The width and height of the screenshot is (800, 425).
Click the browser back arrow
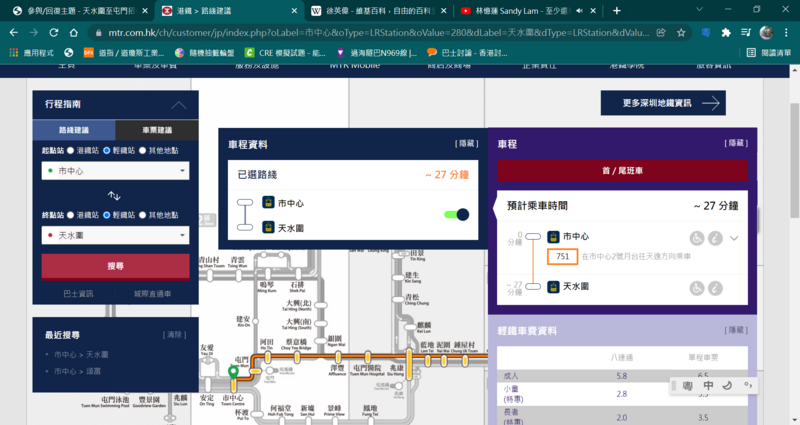pos(14,32)
